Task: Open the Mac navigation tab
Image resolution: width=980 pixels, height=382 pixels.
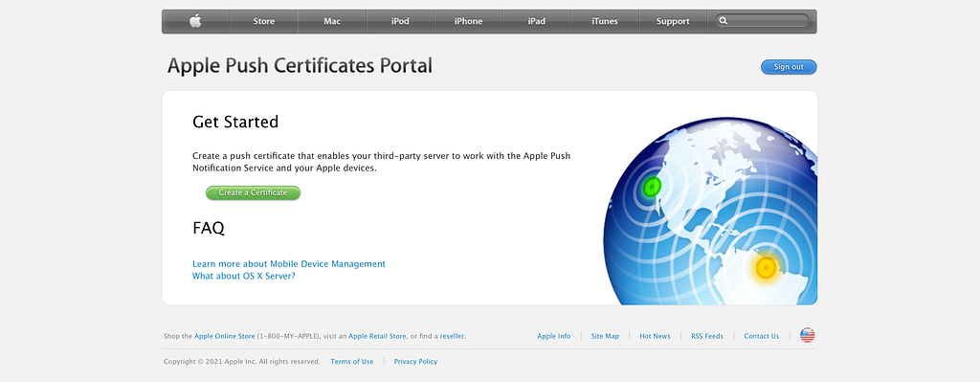Action: [x=332, y=21]
